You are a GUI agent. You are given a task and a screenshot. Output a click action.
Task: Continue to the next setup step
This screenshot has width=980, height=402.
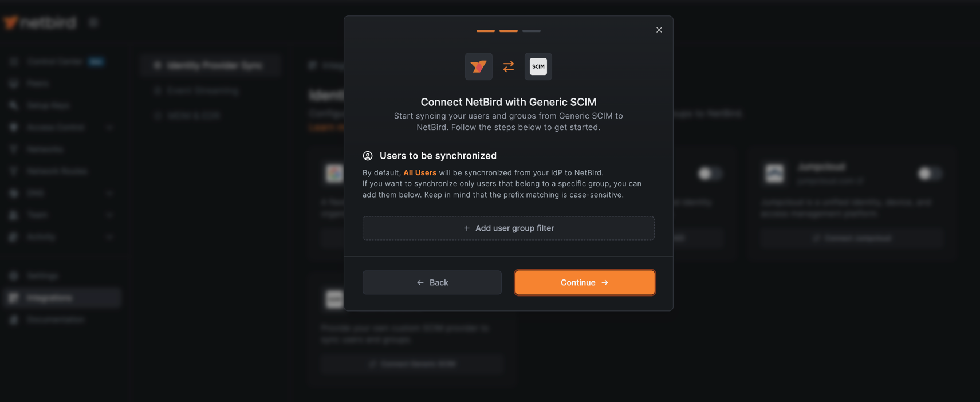[584, 282]
